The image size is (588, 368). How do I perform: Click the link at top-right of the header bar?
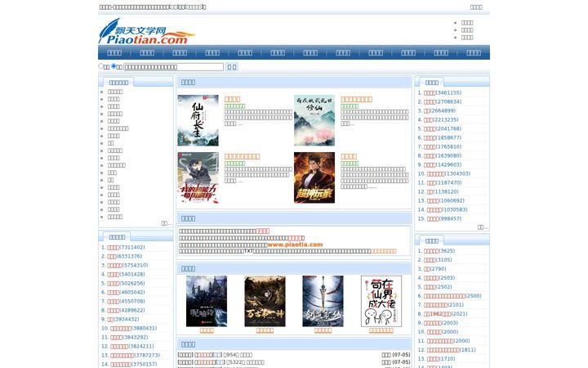pyautogui.click(x=476, y=7)
